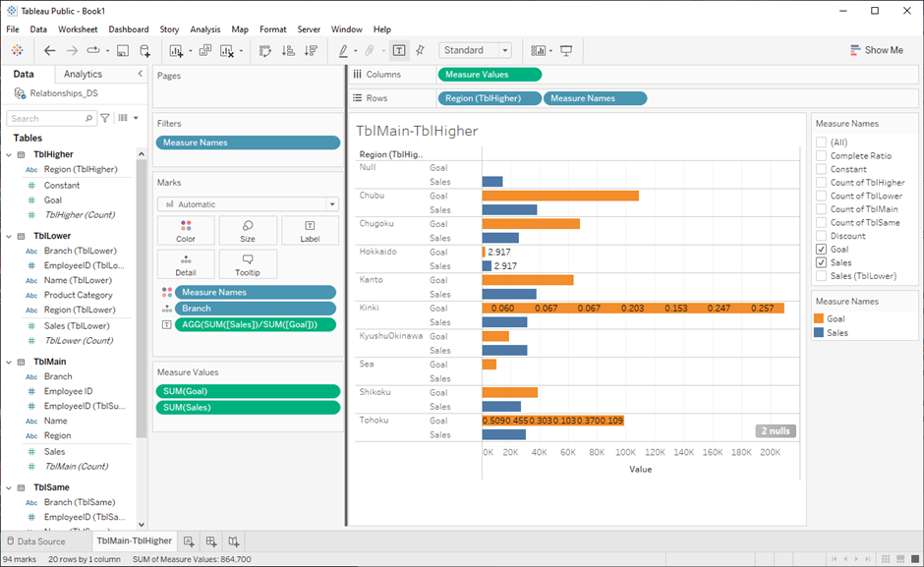Open the Worksheet menu
Viewport: 924px width, 567px height.
(x=78, y=28)
